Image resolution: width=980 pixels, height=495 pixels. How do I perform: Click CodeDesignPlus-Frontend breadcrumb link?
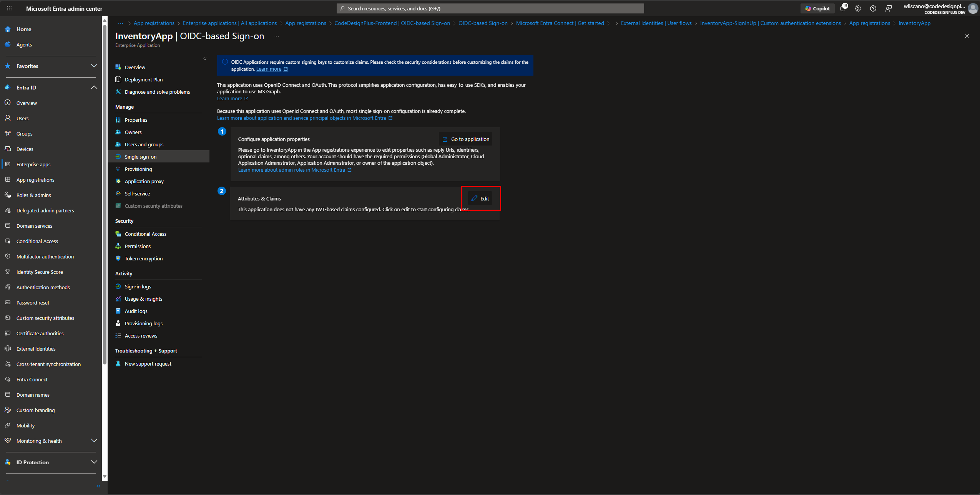(x=392, y=23)
